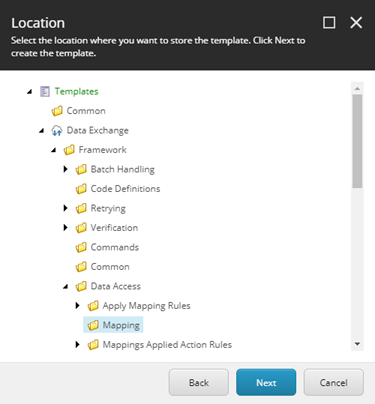Click the Retrying folder icon

click(81, 208)
